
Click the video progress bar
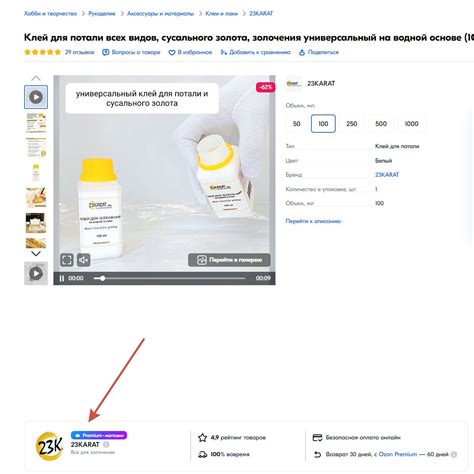point(170,278)
